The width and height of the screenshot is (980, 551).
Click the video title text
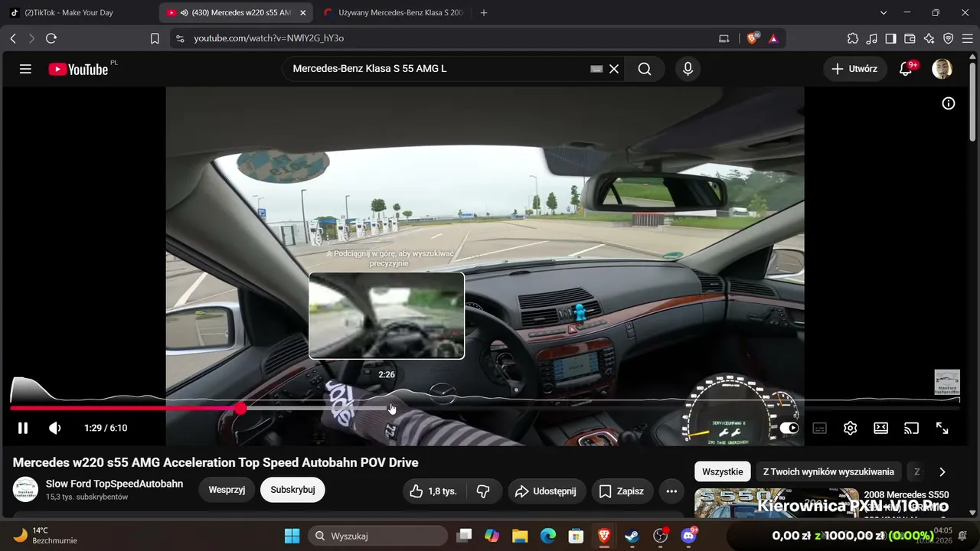[x=216, y=462]
